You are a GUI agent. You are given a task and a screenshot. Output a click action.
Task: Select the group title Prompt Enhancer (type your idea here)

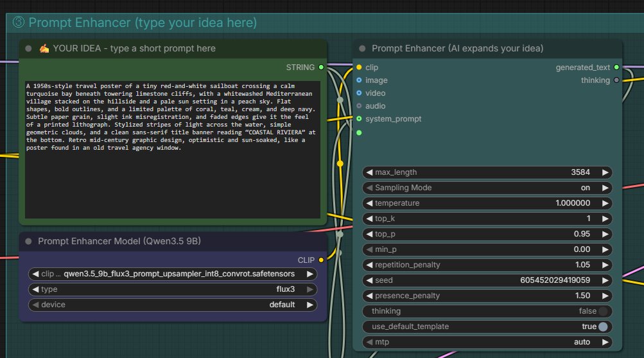(x=143, y=22)
